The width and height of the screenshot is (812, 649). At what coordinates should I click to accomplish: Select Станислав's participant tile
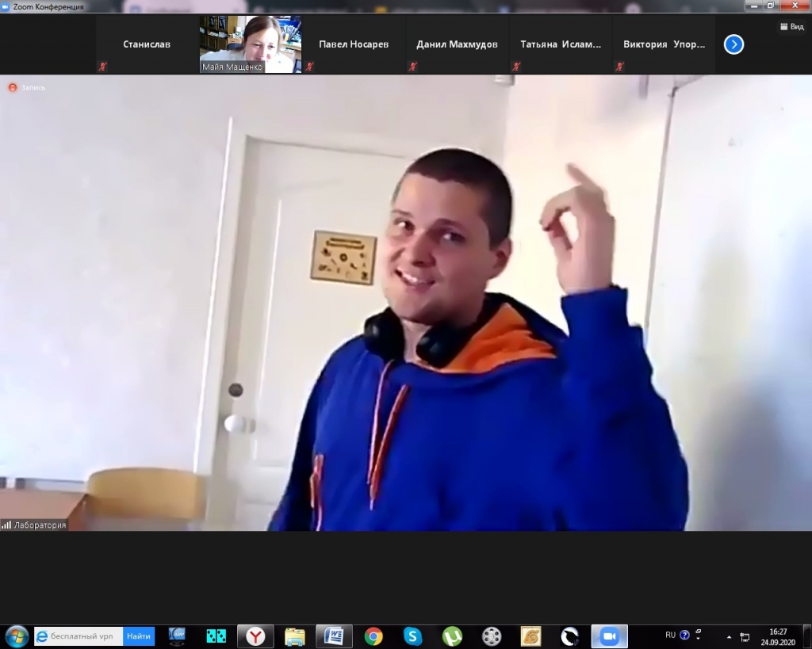click(147, 44)
